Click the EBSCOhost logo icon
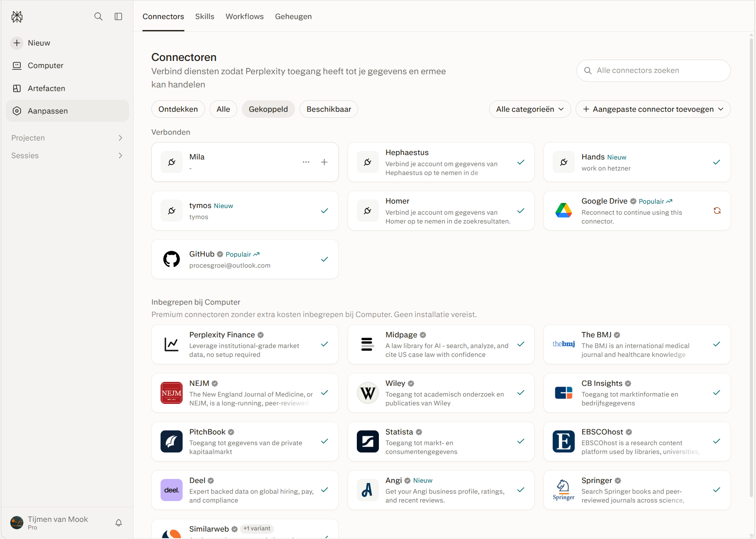Viewport: 756px width, 539px height. [x=564, y=441]
